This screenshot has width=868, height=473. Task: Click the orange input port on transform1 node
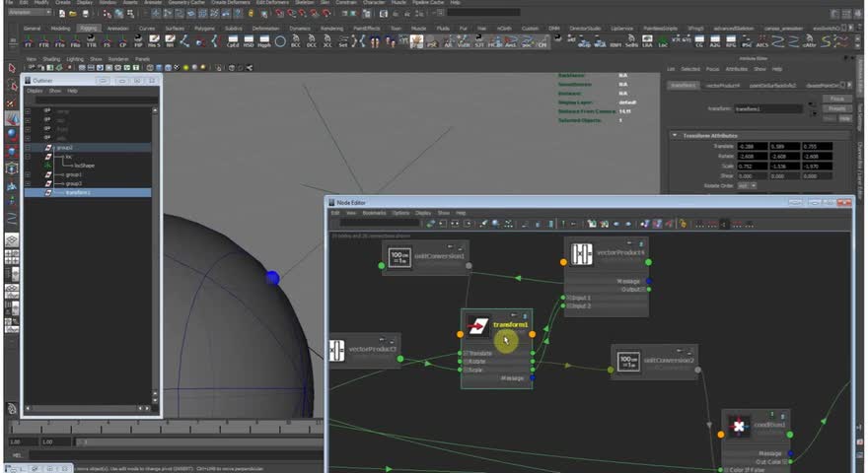pos(461,335)
